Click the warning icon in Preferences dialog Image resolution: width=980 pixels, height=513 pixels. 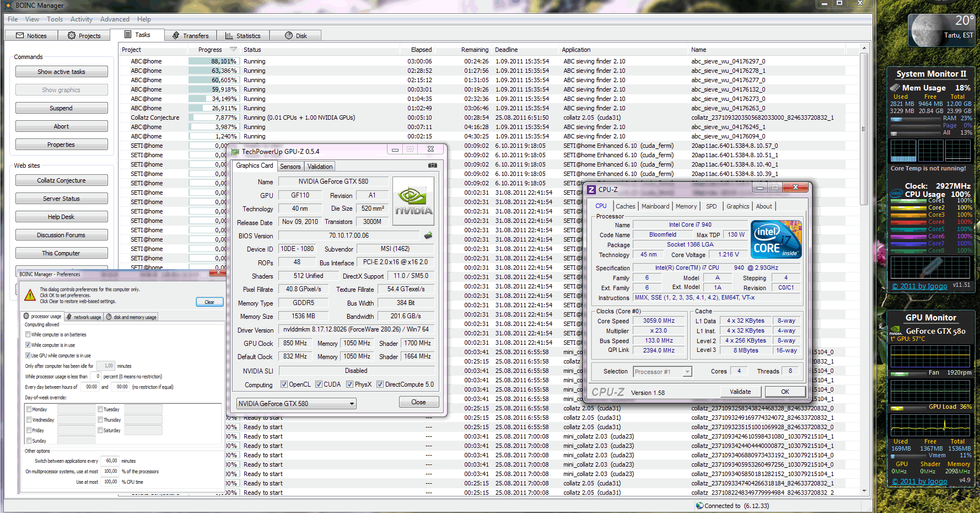tap(30, 295)
